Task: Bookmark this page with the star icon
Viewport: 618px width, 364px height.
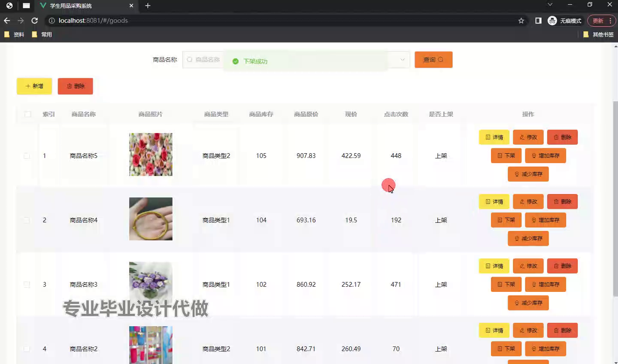Action: [x=521, y=21]
